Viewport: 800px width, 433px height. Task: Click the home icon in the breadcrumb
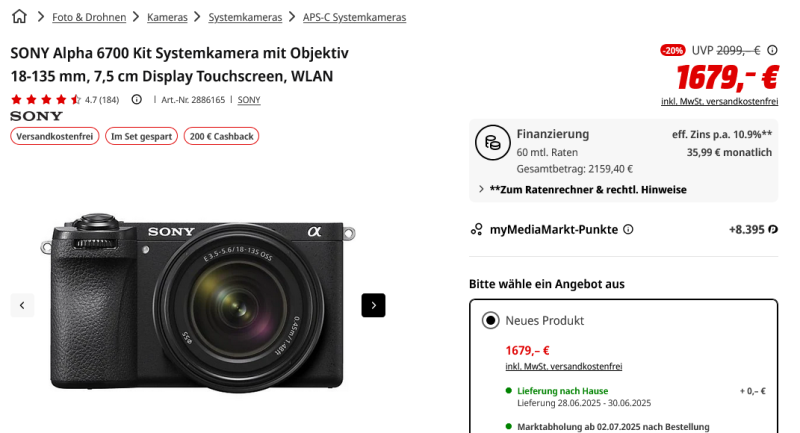pyautogui.click(x=19, y=17)
